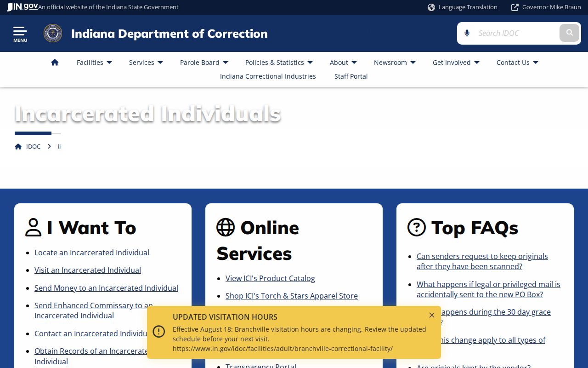The width and height of the screenshot is (588, 368).
Task: Open the Staff Portal menu item
Action: [351, 76]
